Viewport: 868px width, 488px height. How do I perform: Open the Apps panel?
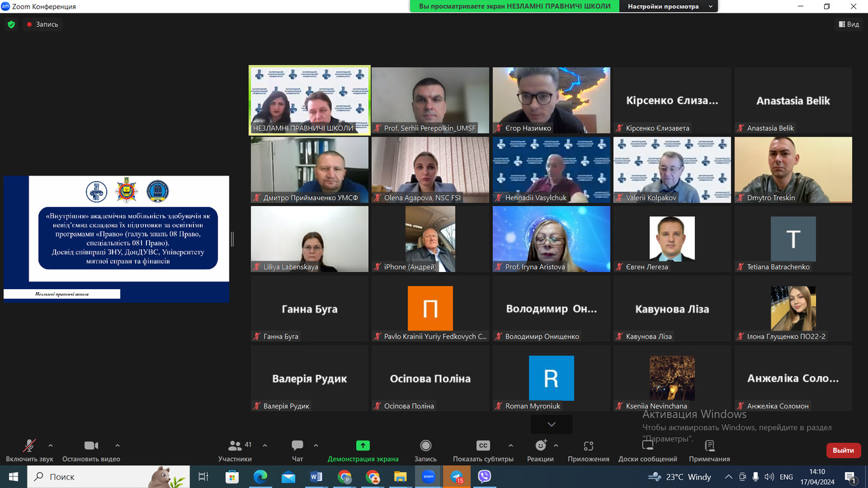coord(588,451)
